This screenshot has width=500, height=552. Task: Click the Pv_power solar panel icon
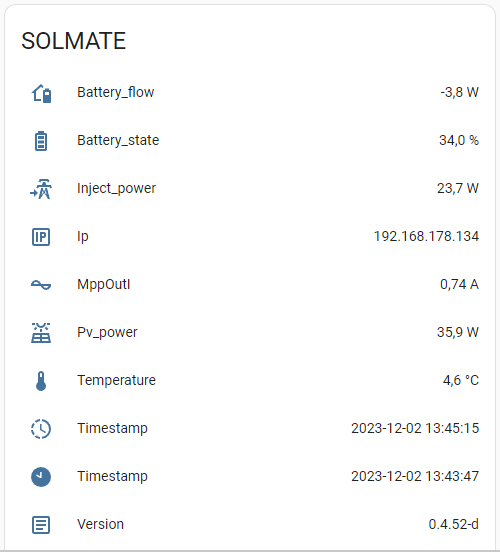click(x=41, y=333)
